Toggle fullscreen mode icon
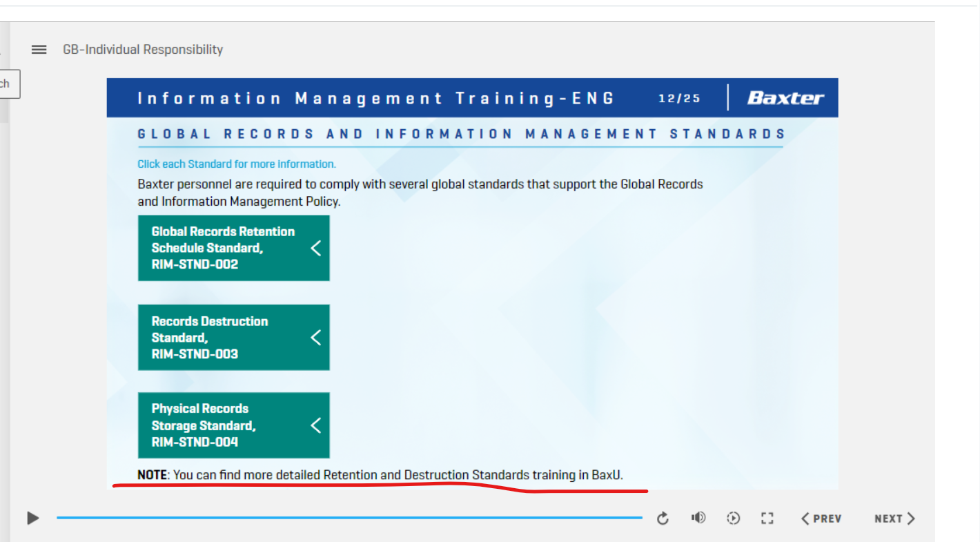980x542 pixels. tap(767, 518)
